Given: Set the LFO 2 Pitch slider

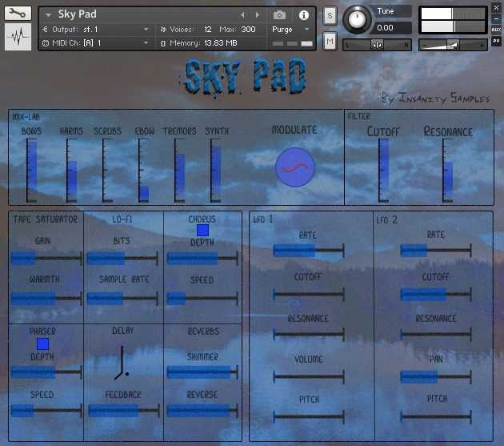Looking at the screenshot, I should click(x=436, y=416).
